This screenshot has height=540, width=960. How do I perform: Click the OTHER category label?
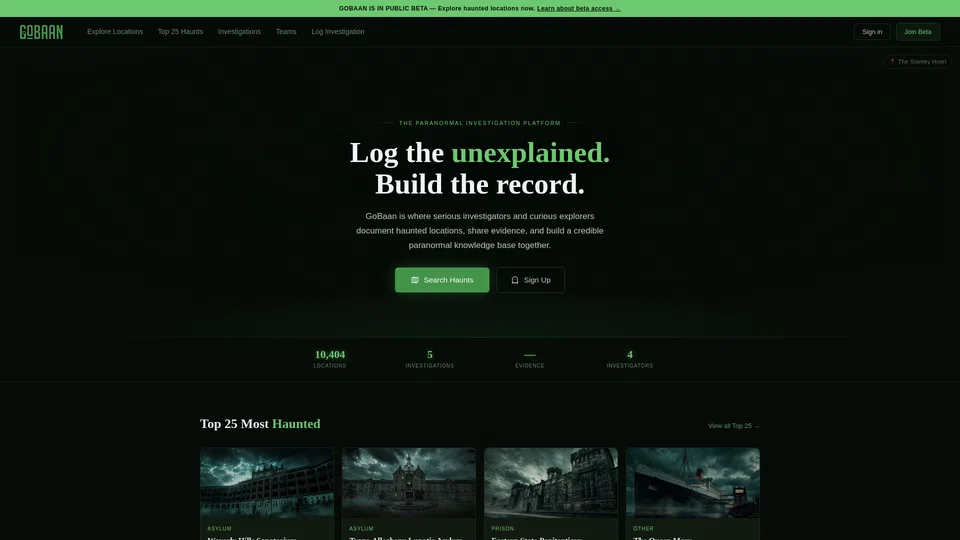point(643,528)
